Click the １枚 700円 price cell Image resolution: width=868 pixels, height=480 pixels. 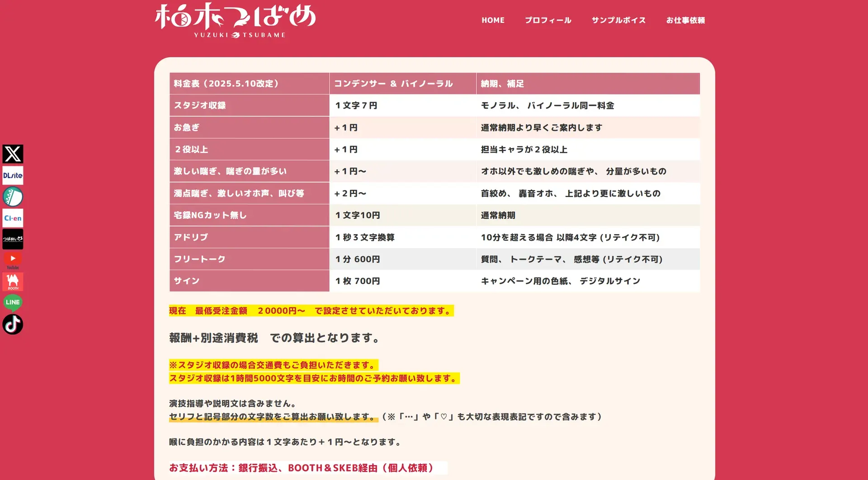click(403, 281)
